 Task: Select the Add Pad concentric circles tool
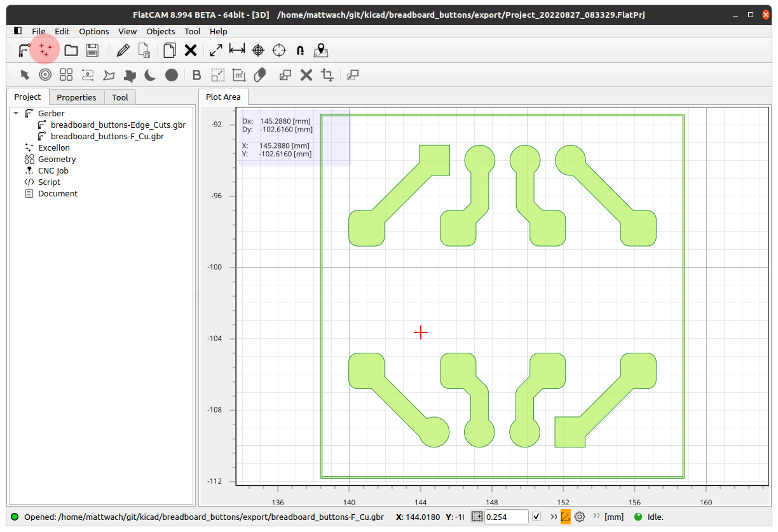(45, 75)
